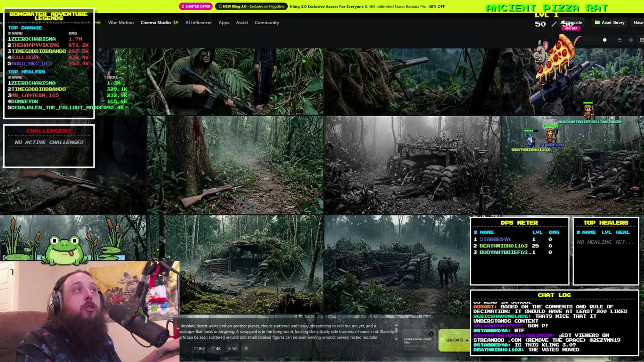
Task: Adjust the thumbnail size slider knob
Action: (x=605, y=40)
